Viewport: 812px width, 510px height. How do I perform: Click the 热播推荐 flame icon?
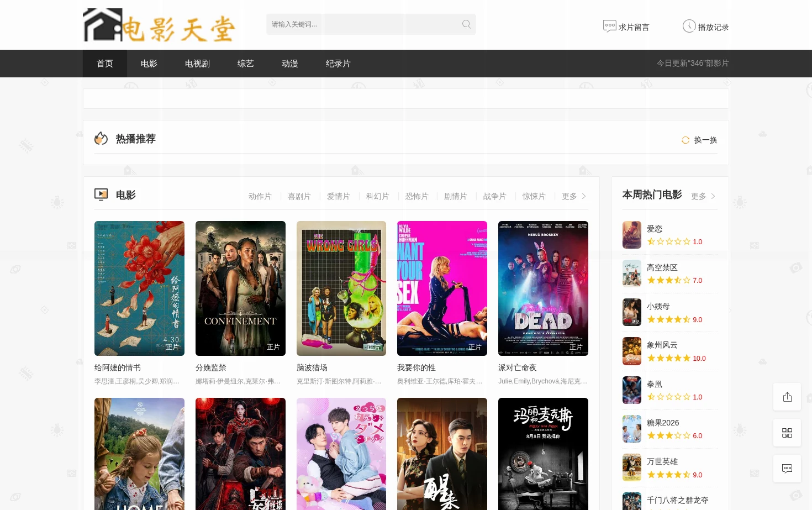101,138
